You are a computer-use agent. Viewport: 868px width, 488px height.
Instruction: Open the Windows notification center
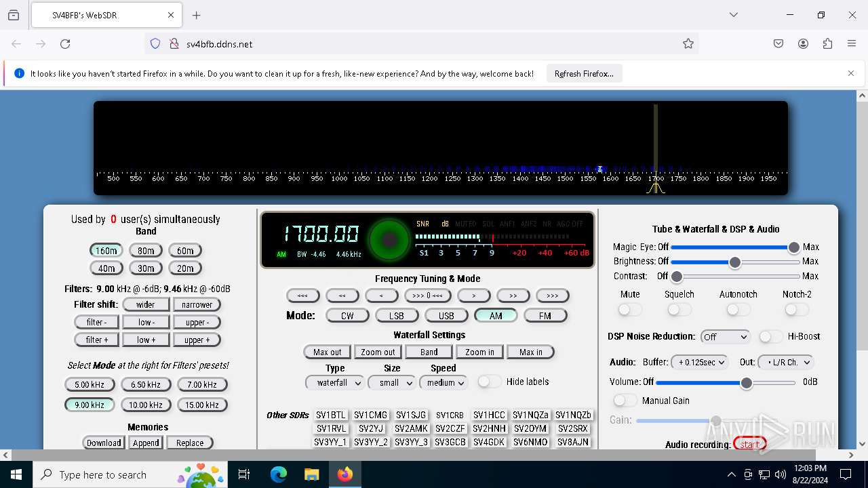pos(846,474)
